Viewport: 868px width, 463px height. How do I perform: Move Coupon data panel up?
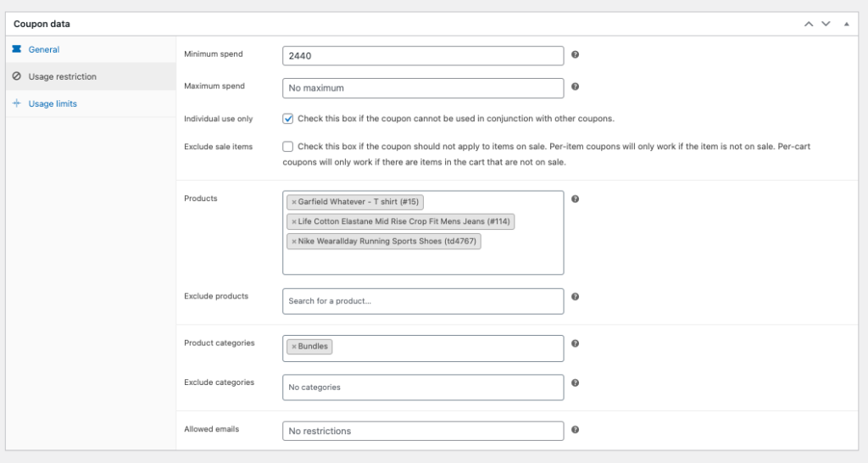809,24
